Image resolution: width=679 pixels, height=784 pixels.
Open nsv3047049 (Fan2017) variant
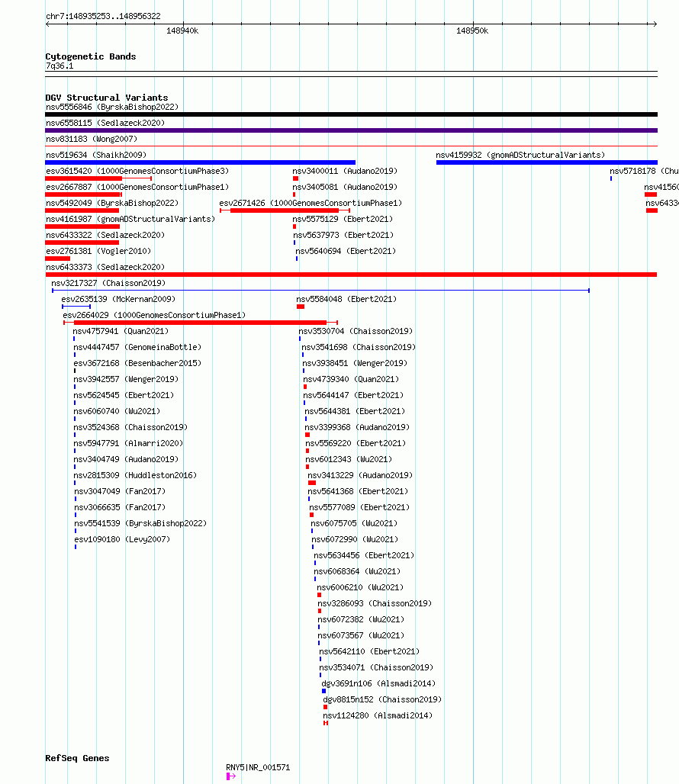pyautogui.click(x=120, y=491)
